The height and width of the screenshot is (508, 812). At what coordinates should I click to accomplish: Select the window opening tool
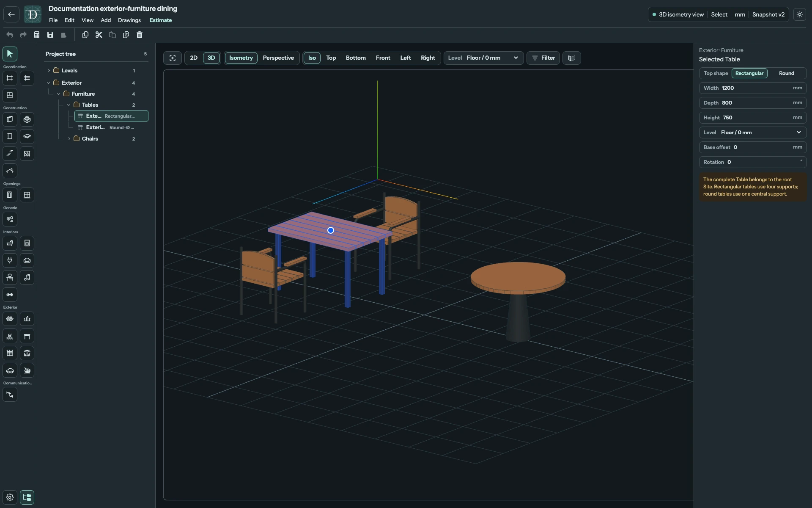[27, 195]
